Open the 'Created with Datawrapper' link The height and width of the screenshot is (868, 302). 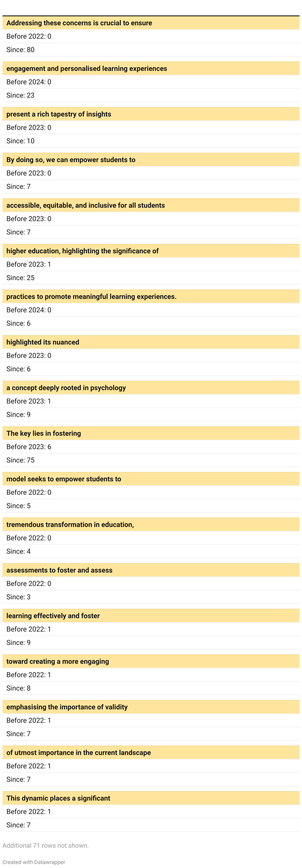point(34,862)
